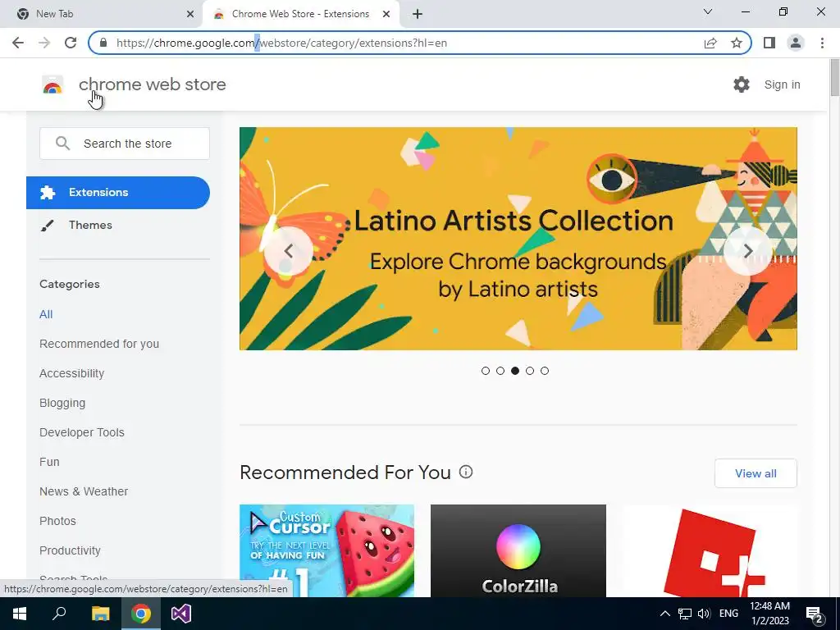The height and width of the screenshot is (630, 840).
Task: Switch to the New Tab tab
Action: (102, 15)
